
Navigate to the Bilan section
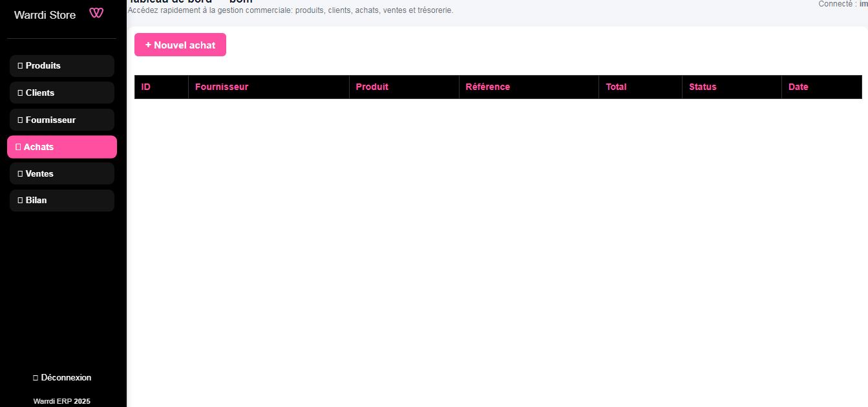[x=36, y=200]
